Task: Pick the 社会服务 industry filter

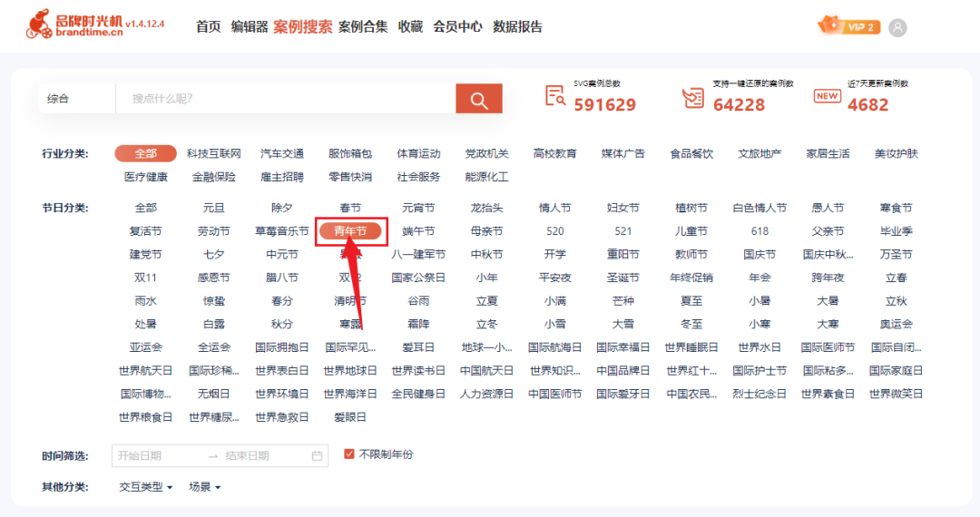Action: tap(418, 177)
